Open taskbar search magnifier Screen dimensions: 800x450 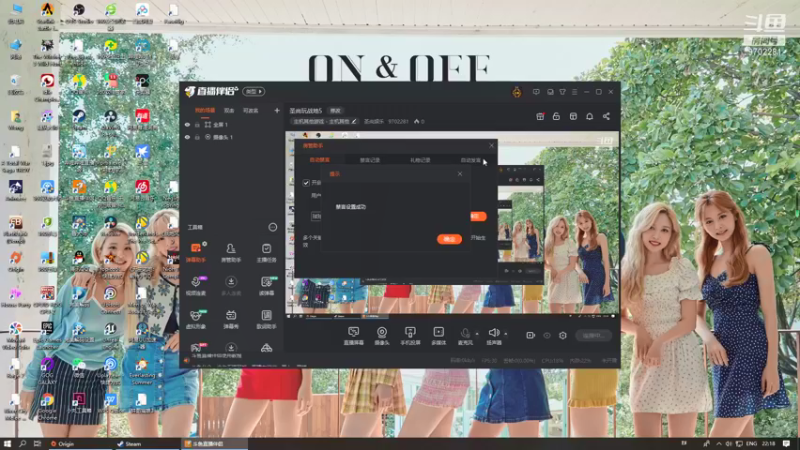(x=22, y=444)
